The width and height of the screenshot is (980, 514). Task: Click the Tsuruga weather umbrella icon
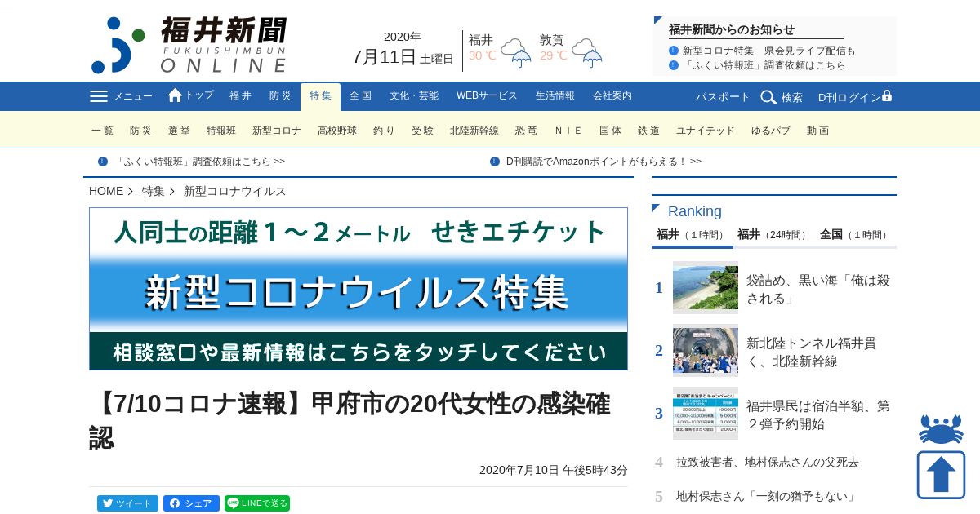click(x=587, y=52)
